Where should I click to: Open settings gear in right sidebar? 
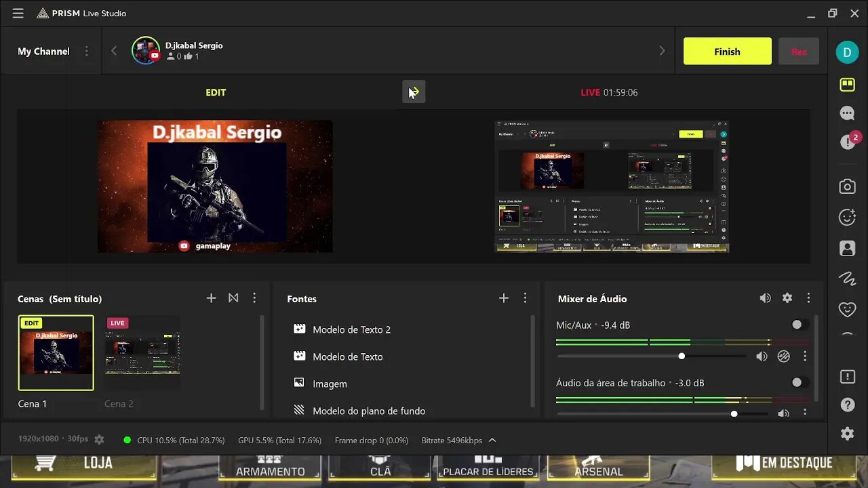click(x=847, y=434)
